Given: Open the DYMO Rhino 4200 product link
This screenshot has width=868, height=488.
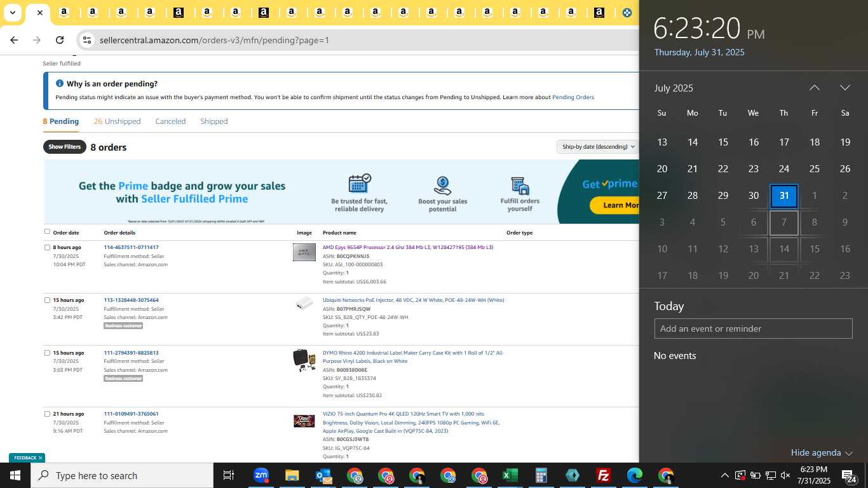Looking at the screenshot, I should coord(413,357).
